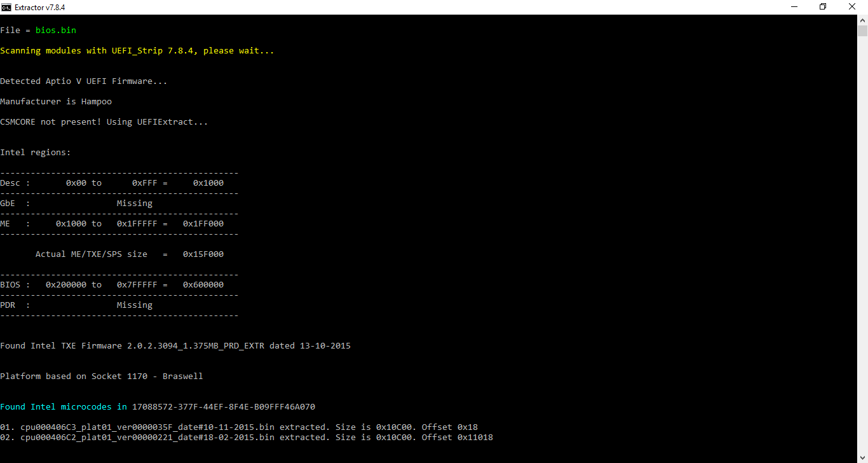Click the console icon in title bar
Screen dimensions: 868x463
point(6,7)
